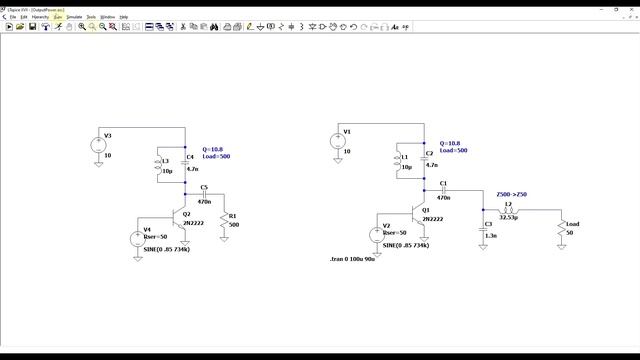This screenshot has height=360, width=640.
Task: Click capacitor C2 4.7n
Action: 424,159
